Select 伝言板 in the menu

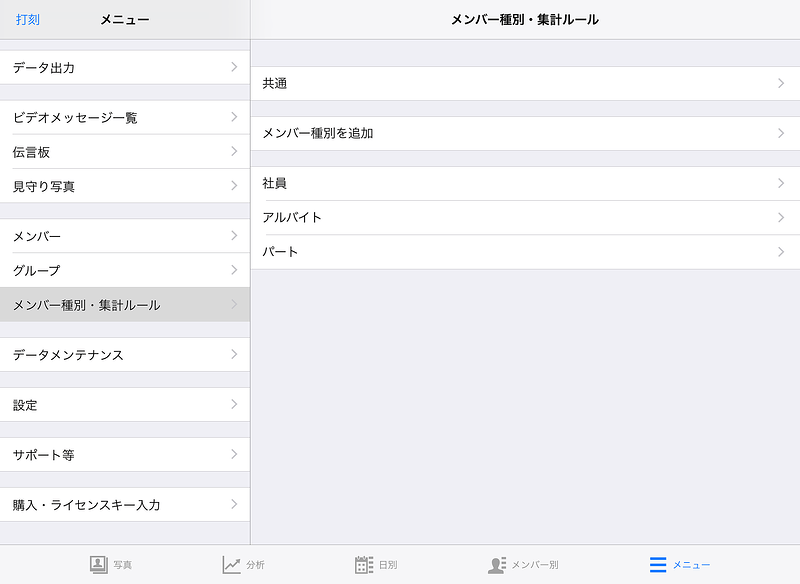pyautogui.click(x=125, y=152)
